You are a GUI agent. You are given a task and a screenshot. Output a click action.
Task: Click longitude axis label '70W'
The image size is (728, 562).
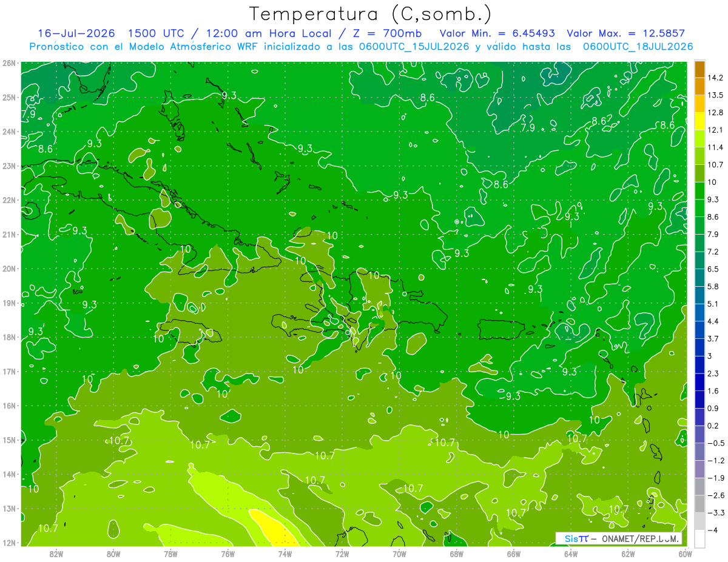tap(399, 554)
